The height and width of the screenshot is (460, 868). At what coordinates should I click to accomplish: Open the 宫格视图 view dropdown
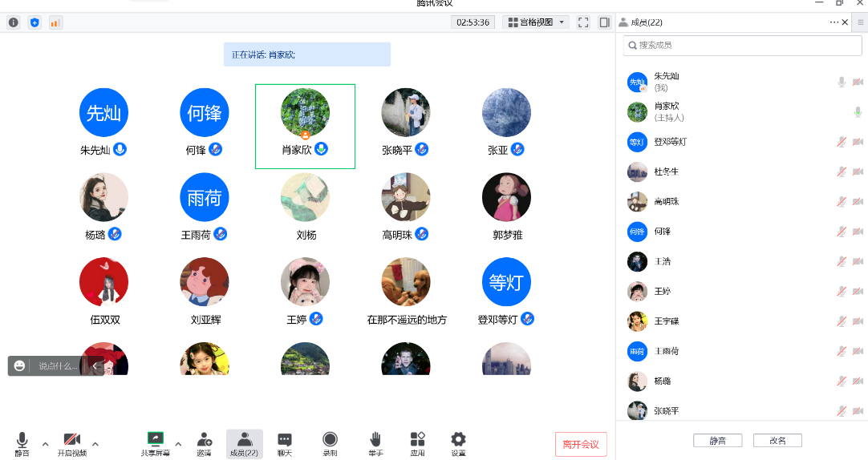point(535,22)
